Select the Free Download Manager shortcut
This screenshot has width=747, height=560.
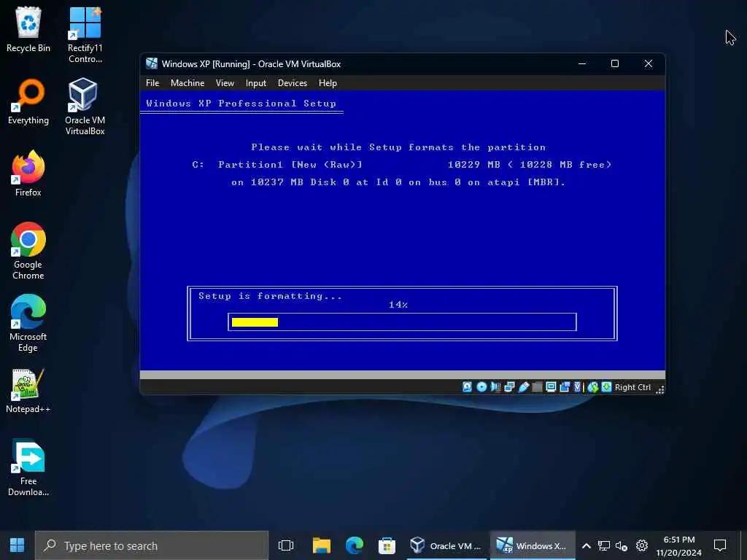(28, 467)
